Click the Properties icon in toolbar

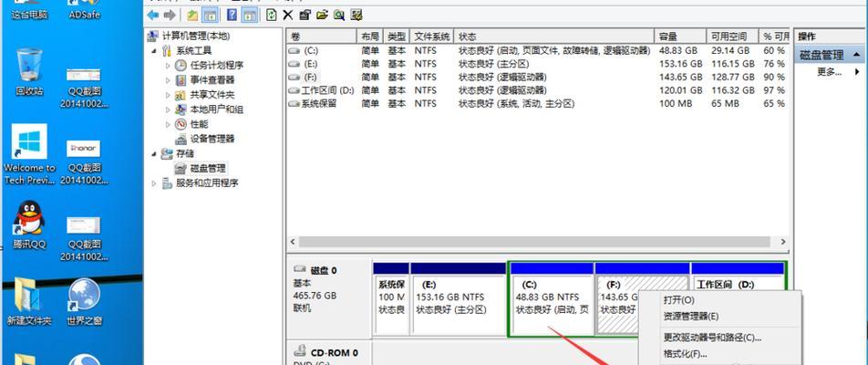pyautogui.click(x=305, y=15)
